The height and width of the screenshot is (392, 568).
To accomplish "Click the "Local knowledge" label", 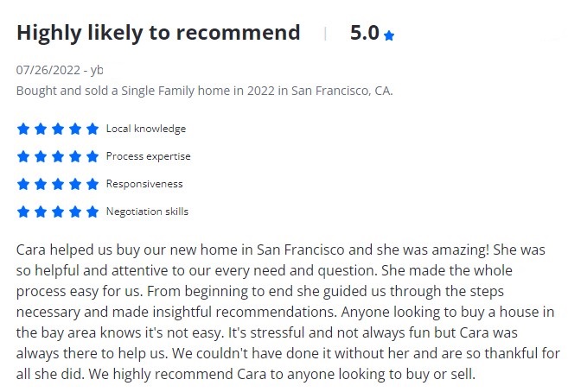I will (x=145, y=129).
